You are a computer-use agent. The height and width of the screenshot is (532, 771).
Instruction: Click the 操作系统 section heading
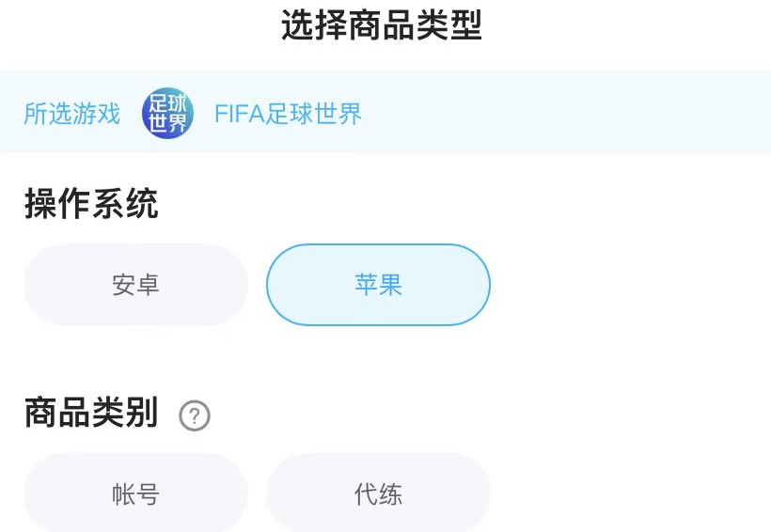91,204
